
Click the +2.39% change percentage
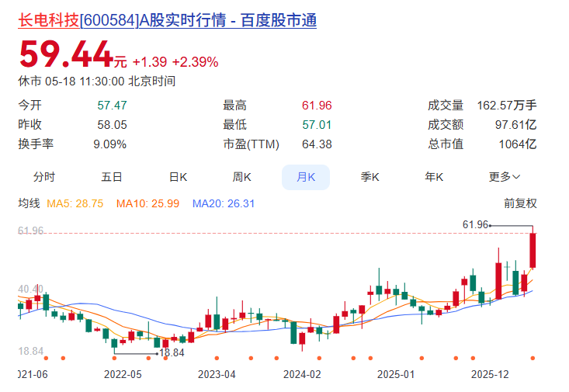pos(196,62)
